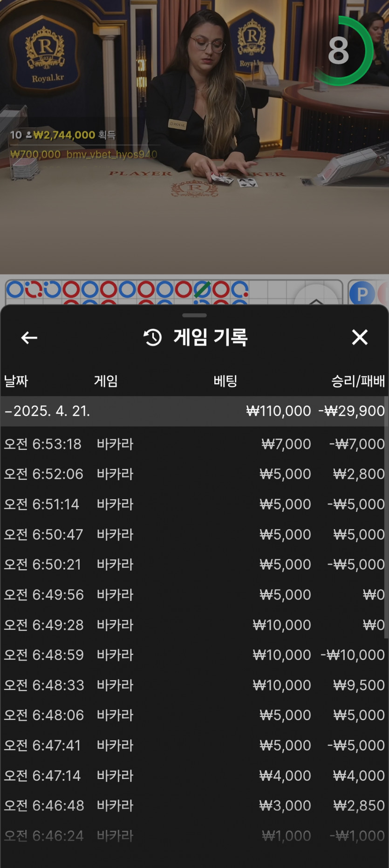The image size is (389, 868).
Task: Open the 오전 6:46:48 ₩3,000 record
Action: pos(194,806)
